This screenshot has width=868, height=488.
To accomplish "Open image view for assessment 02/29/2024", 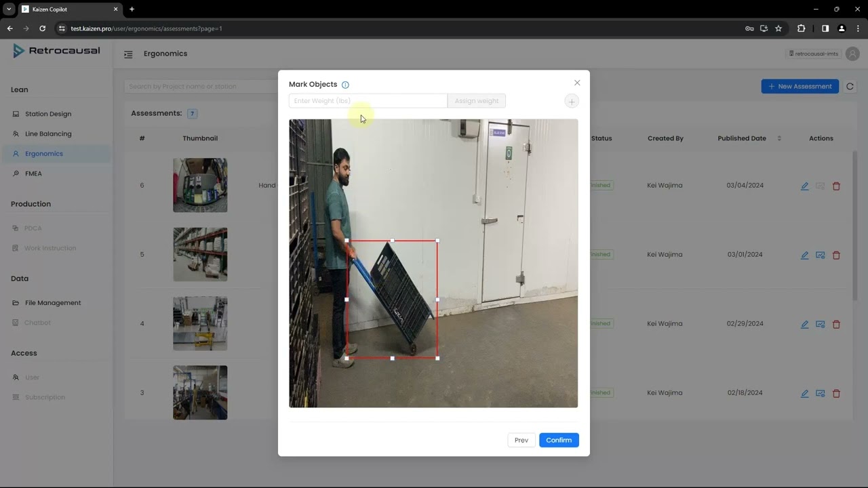I will pos(820,324).
